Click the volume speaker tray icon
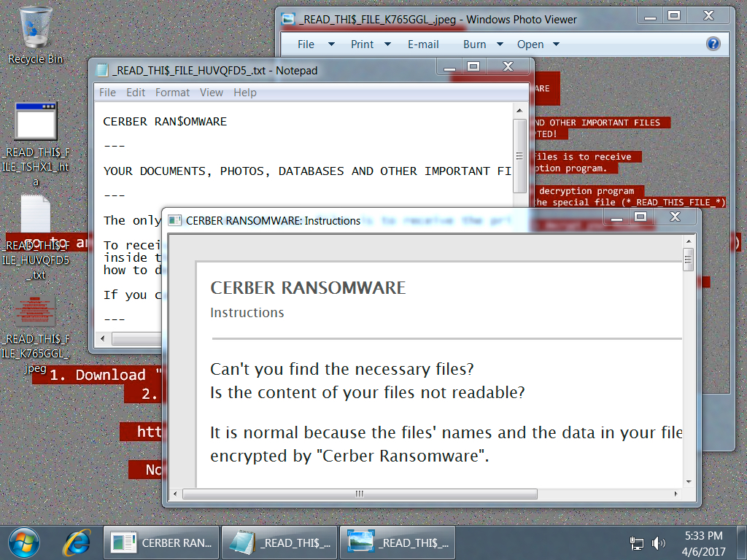 point(658,542)
